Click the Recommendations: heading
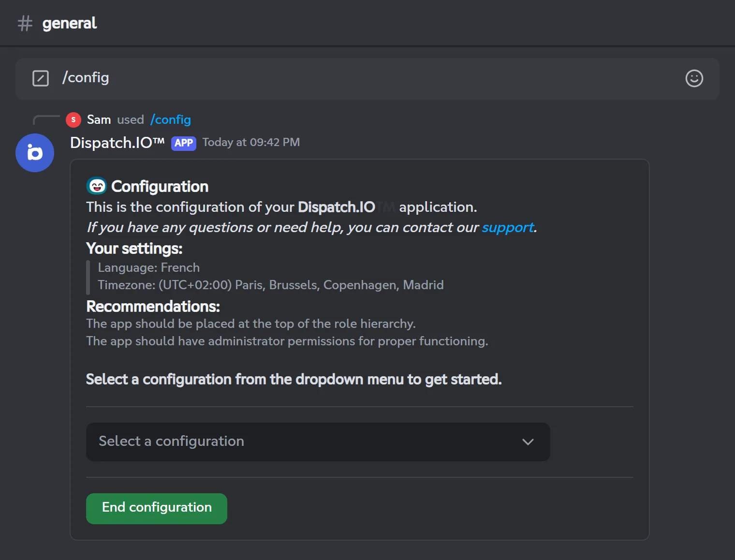The height and width of the screenshot is (560, 735). coord(153,307)
